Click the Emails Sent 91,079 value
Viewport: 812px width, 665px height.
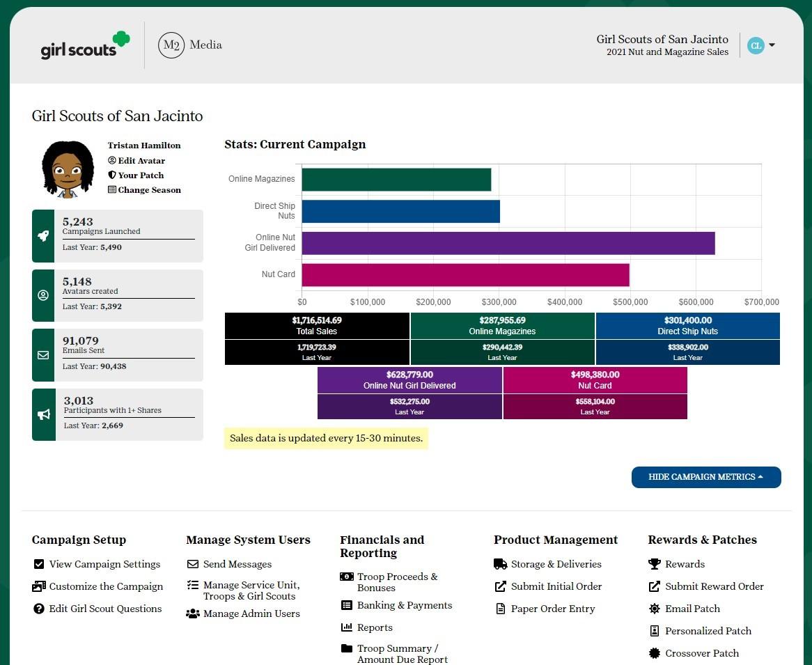tap(80, 341)
